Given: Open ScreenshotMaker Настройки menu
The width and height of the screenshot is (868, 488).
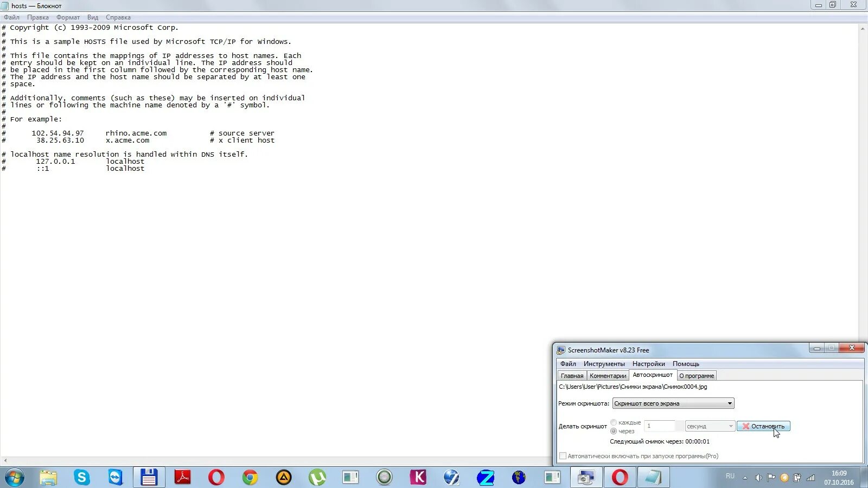Looking at the screenshot, I should tap(648, 364).
